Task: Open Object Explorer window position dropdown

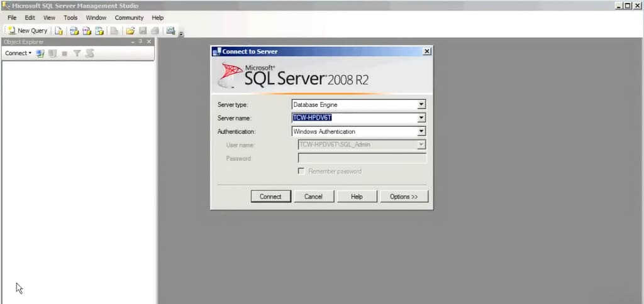Action: tap(133, 42)
